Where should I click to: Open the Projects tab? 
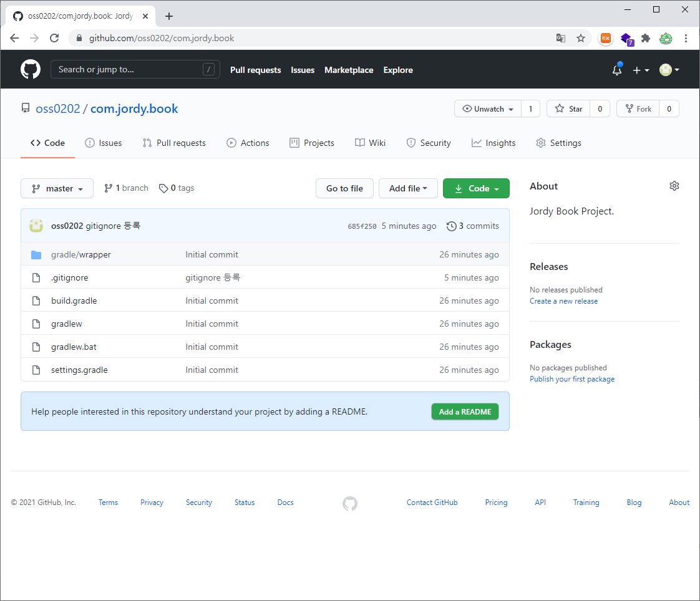311,143
